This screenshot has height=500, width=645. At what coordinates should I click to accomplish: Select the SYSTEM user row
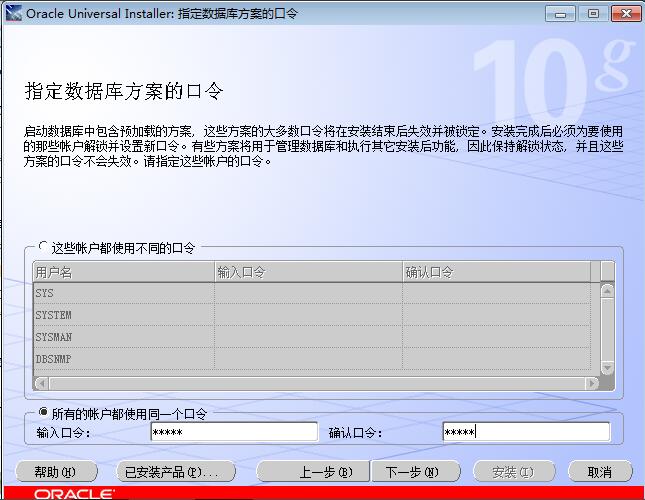click(x=312, y=315)
